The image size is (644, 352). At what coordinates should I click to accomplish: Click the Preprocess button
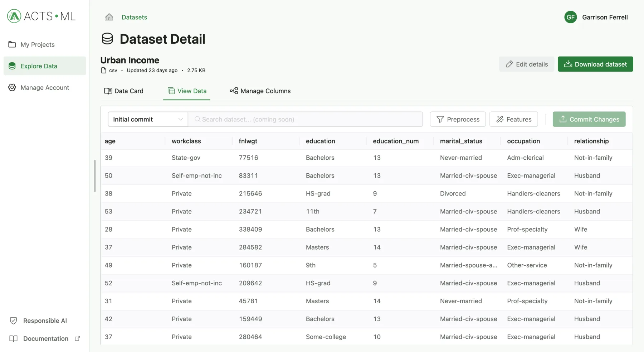pyautogui.click(x=458, y=119)
